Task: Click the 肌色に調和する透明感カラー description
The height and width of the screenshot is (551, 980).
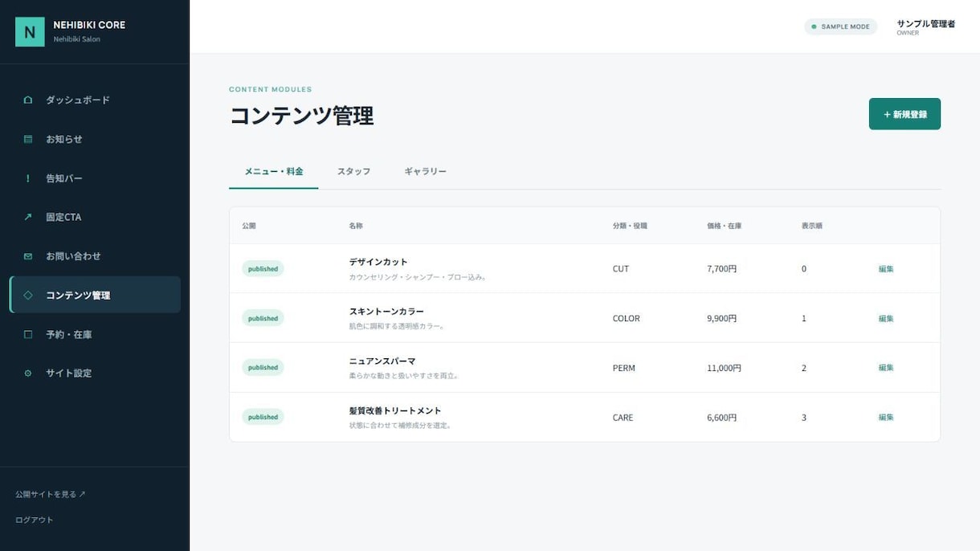Action: [397, 326]
